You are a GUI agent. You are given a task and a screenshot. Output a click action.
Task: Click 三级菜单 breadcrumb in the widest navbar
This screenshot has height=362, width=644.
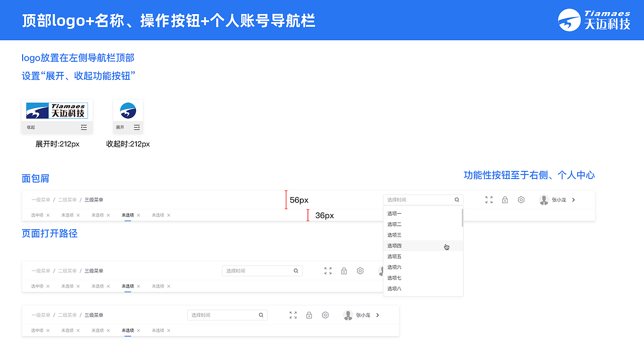point(94,200)
